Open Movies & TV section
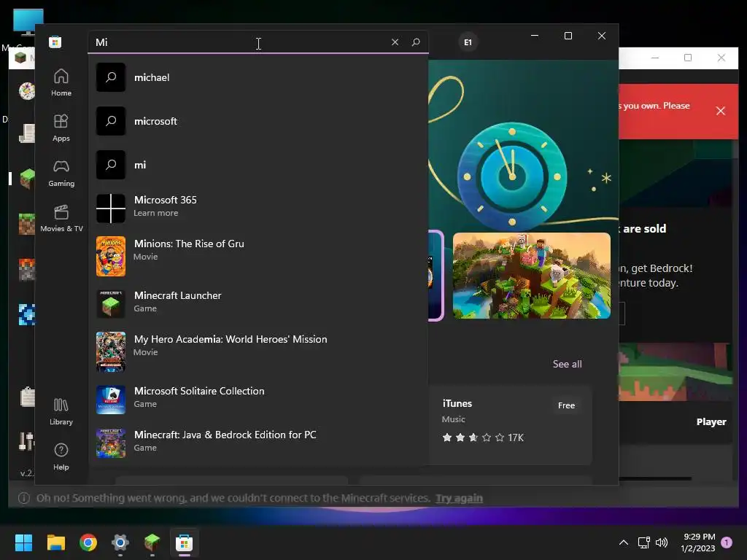Image resolution: width=747 pixels, height=560 pixels. 61,218
